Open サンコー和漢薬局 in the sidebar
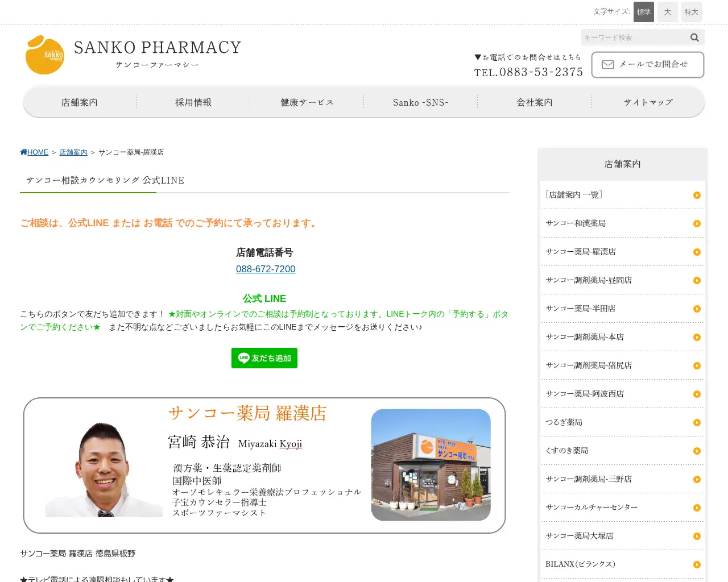Screen dimensions: 728x582 tap(623, 223)
